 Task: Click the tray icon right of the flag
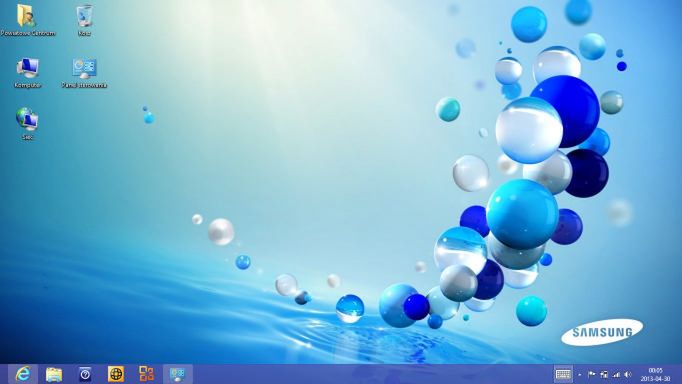click(604, 374)
